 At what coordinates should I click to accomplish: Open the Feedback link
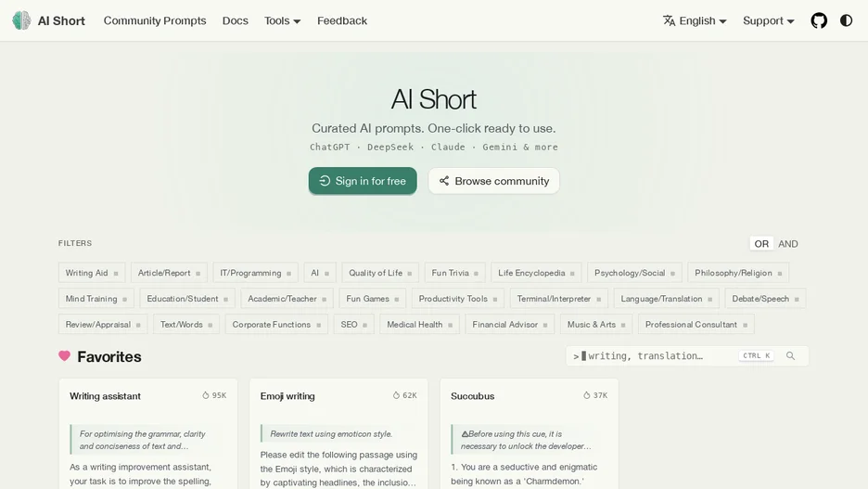[x=342, y=20]
